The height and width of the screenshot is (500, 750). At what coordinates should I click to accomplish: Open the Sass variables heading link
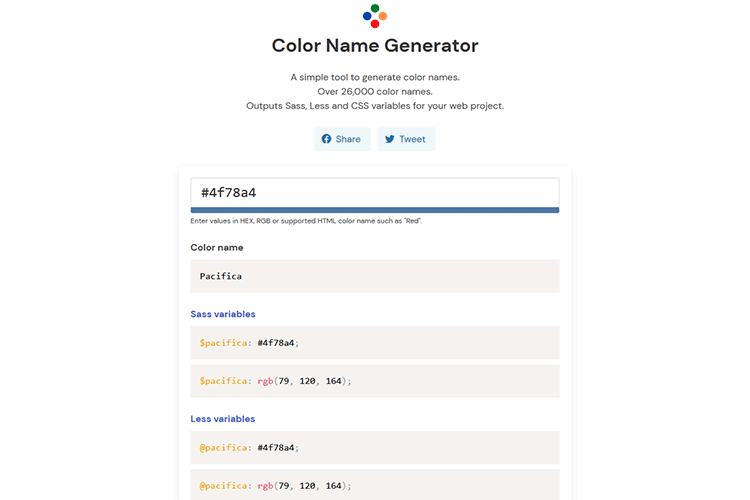[223, 314]
